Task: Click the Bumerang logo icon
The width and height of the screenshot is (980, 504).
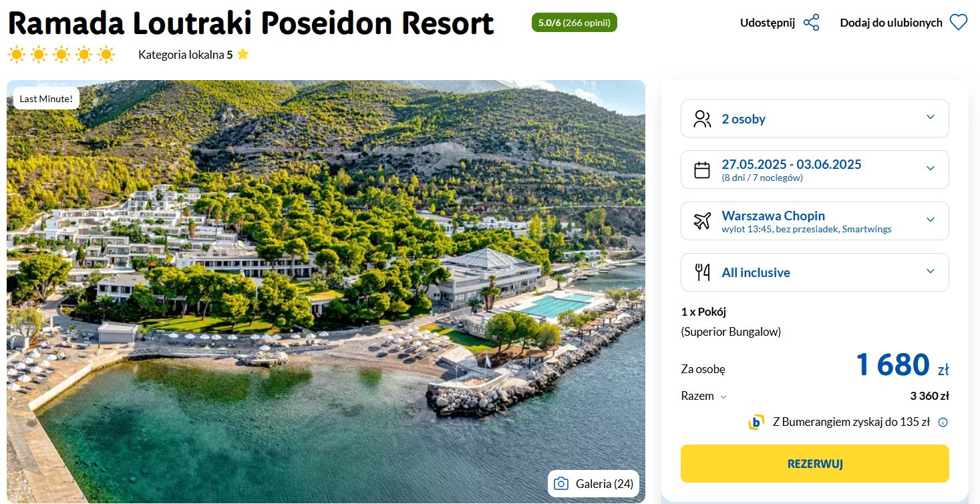Action: pos(756,422)
